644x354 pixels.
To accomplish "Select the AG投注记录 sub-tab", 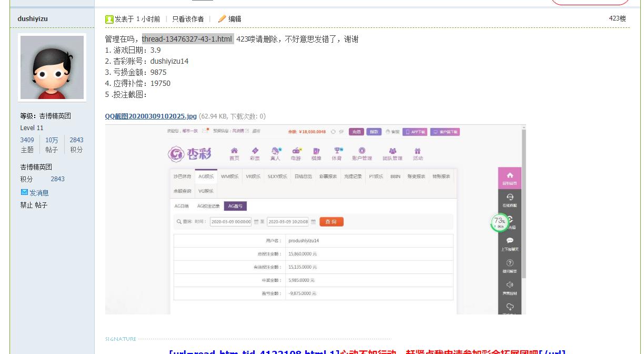I will click(208, 206).
